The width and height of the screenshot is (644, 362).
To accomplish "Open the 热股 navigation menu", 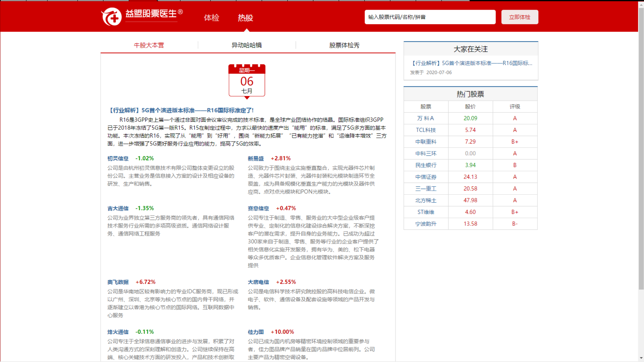I will (x=245, y=18).
